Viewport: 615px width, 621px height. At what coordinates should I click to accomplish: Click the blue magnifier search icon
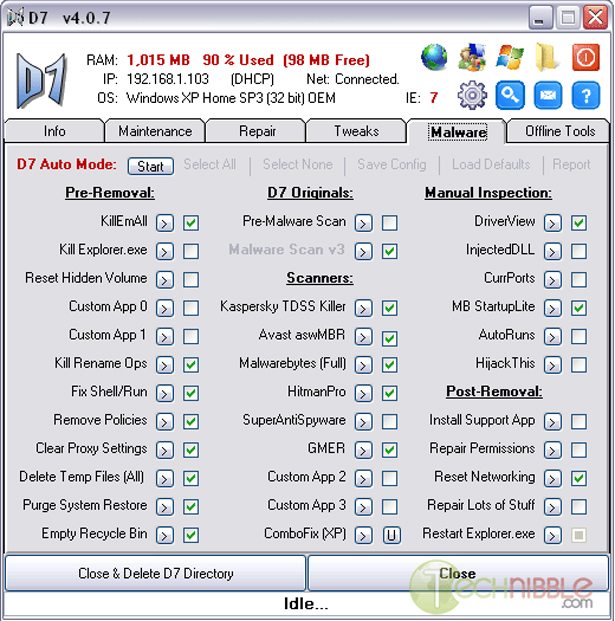tap(509, 96)
